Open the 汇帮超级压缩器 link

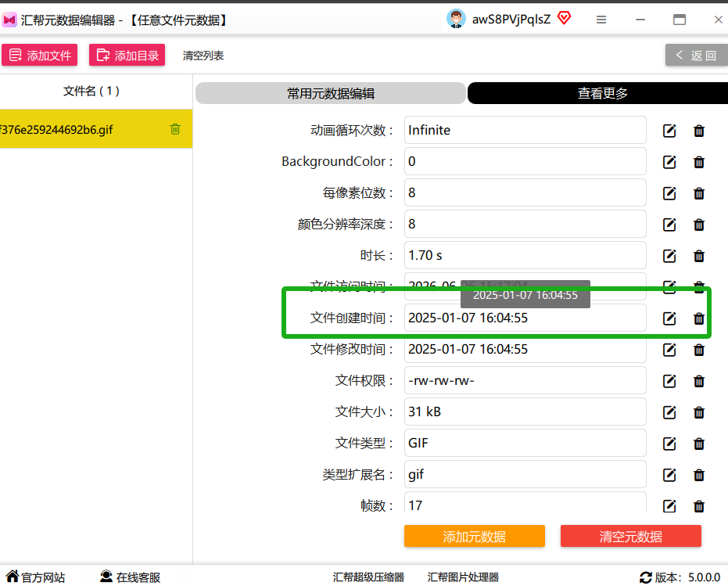pos(368,577)
